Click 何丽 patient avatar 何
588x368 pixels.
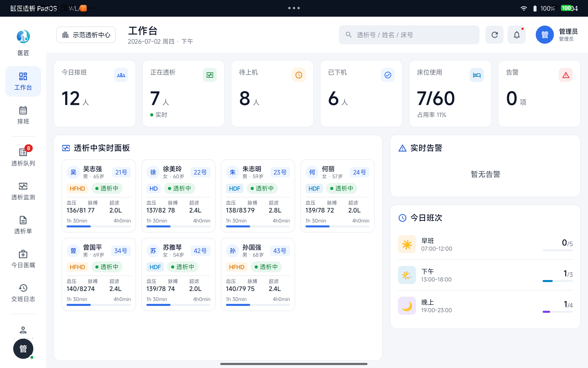point(312,172)
